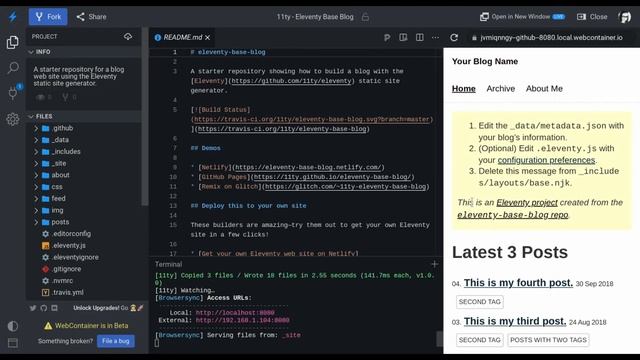Toggle the light/dark theme icon
The width and height of the screenshot is (640, 360).
click(13, 326)
